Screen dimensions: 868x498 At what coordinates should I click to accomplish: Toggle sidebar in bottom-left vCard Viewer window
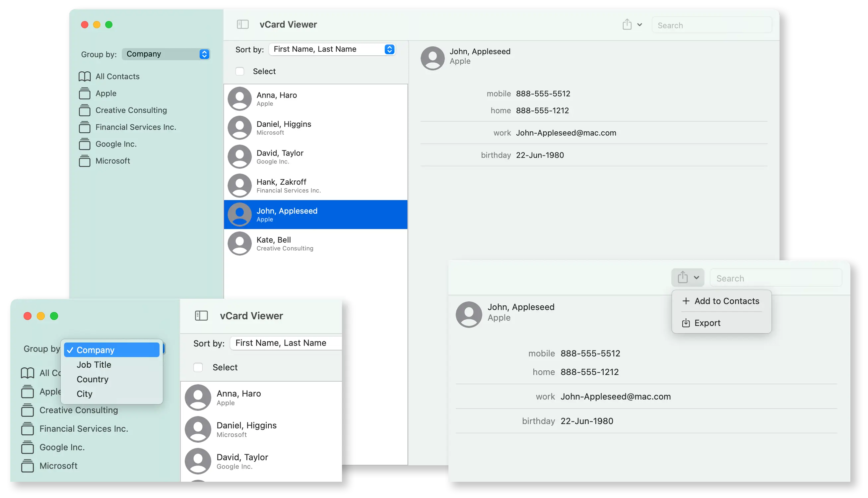pos(201,315)
